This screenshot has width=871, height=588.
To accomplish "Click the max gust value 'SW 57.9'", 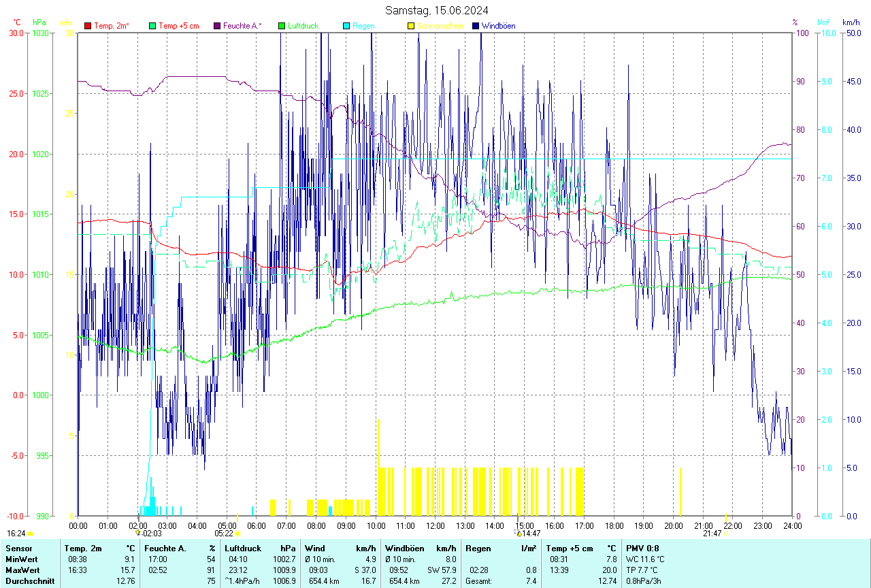I will click(x=442, y=570).
